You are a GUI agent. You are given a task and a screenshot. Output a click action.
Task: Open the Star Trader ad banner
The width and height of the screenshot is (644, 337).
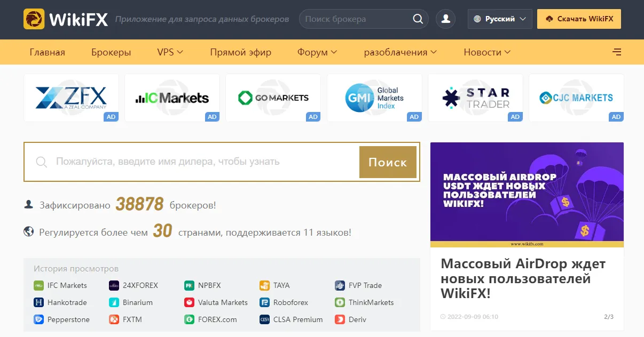[x=475, y=98]
